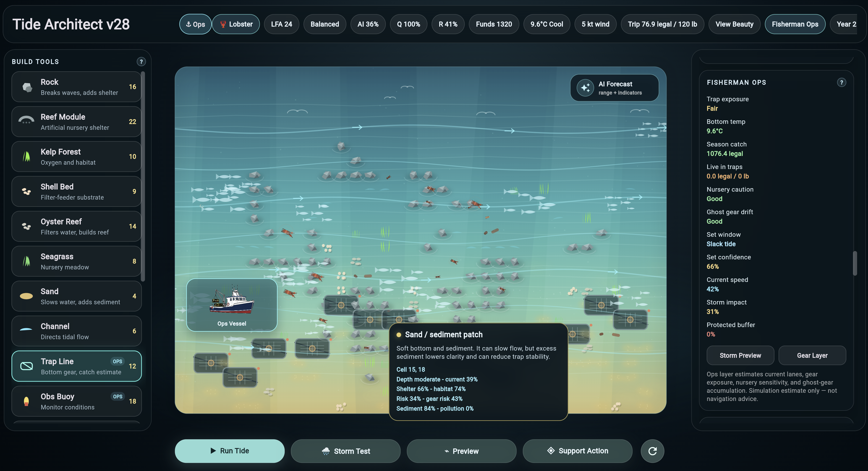This screenshot has height=471, width=868.
Task: Click Season catch value 1076.4 legal
Action: [724, 154]
